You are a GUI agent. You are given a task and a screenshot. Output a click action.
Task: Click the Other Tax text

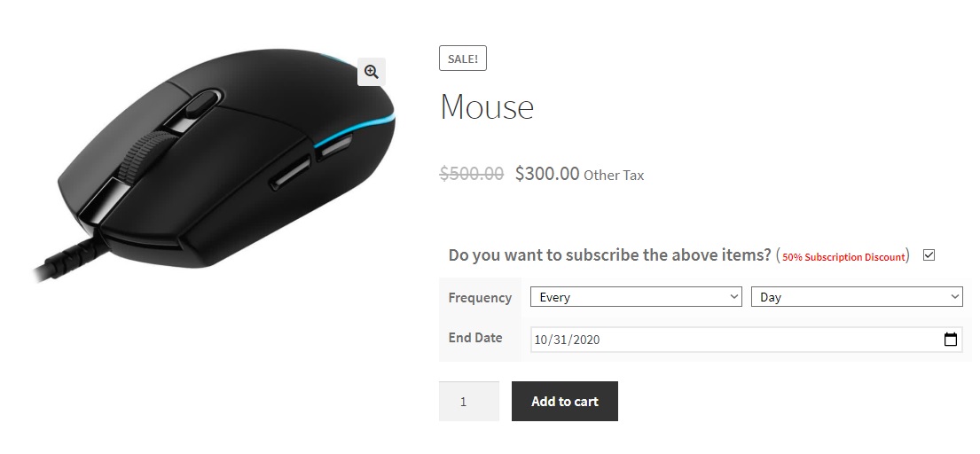[614, 176]
